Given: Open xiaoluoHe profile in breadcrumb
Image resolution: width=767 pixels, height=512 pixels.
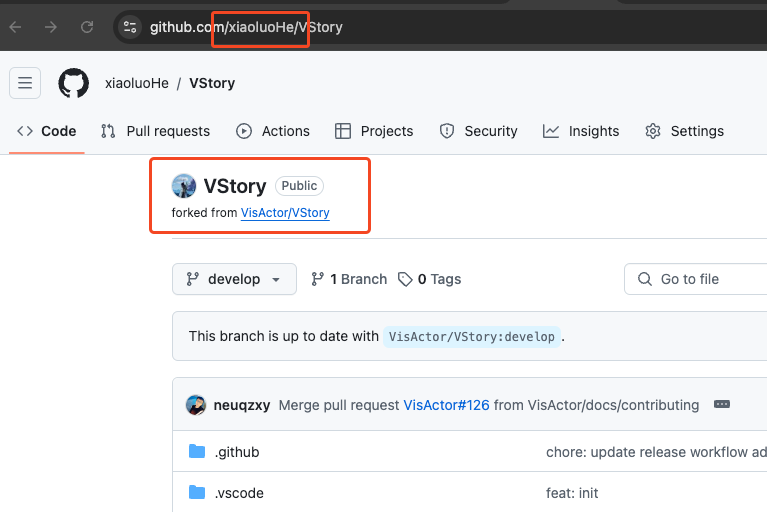Looking at the screenshot, I should [x=137, y=83].
